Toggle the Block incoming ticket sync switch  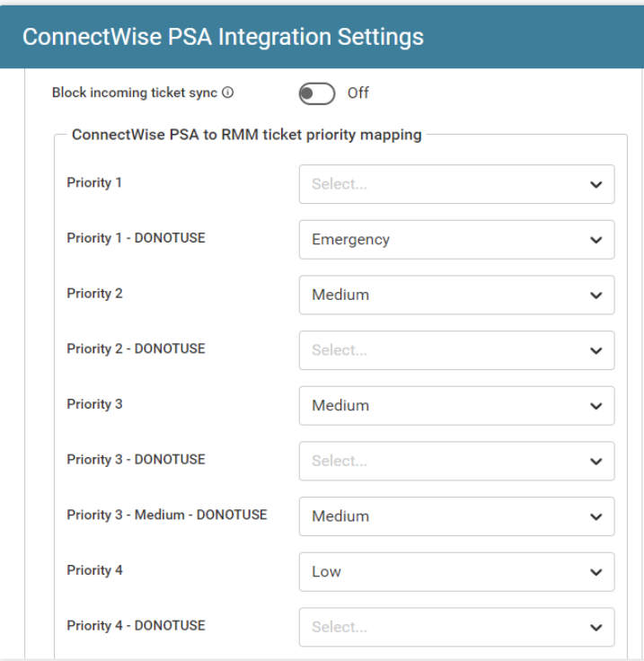[x=317, y=93]
